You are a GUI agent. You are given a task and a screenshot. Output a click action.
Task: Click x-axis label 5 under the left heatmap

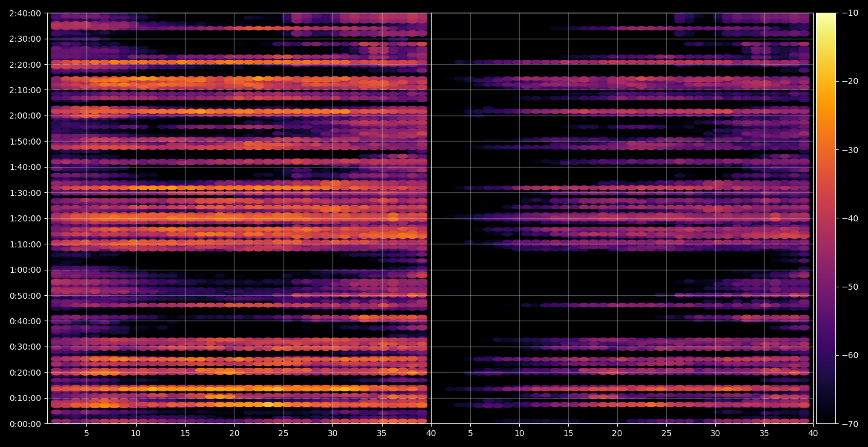click(86, 433)
